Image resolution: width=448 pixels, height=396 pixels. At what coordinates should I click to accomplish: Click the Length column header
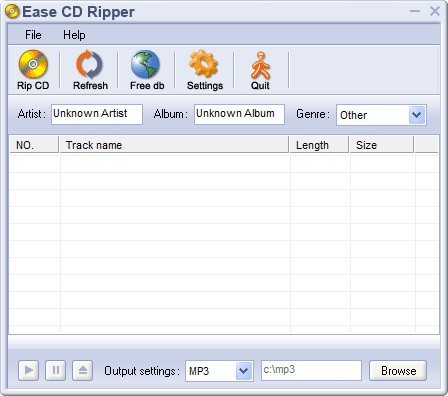click(319, 145)
